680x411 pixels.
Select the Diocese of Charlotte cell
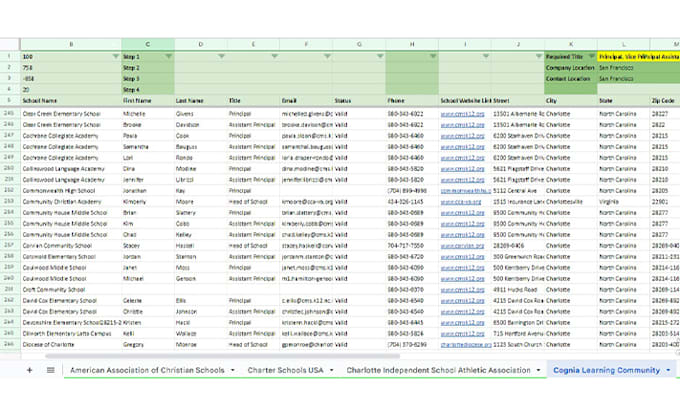click(x=71, y=345)
